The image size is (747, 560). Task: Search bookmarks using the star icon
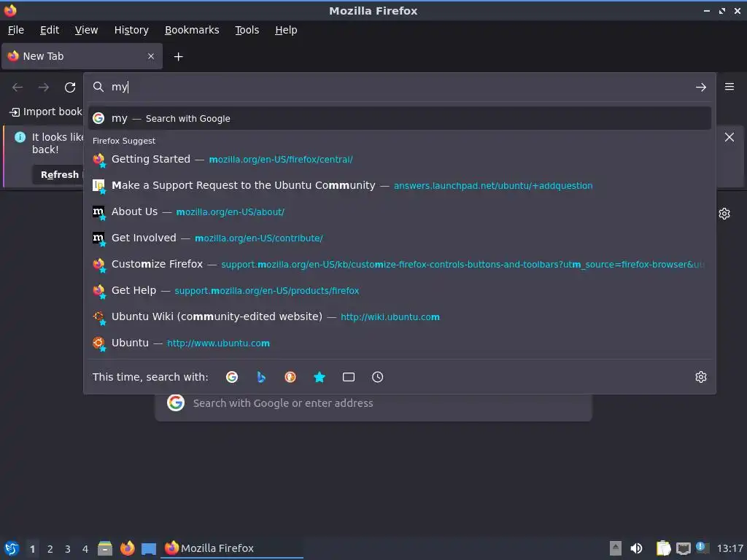coord(320,377)
